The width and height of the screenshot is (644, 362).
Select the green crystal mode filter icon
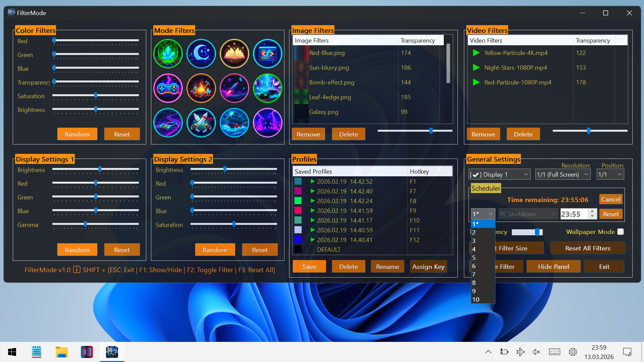[x=168, y=54]
